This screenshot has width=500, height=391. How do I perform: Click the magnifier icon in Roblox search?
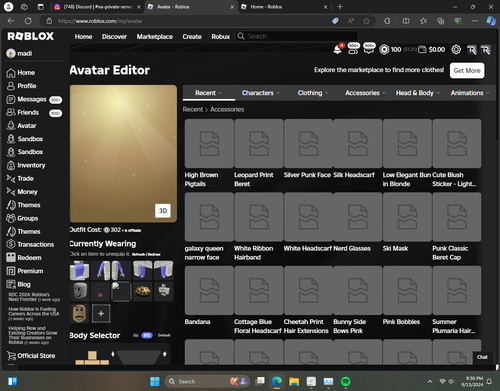241,36
